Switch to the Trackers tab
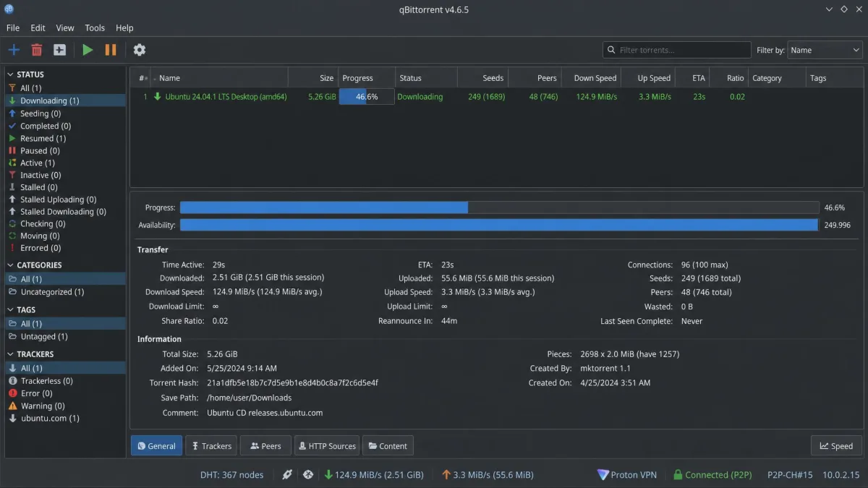 point(210,446)
